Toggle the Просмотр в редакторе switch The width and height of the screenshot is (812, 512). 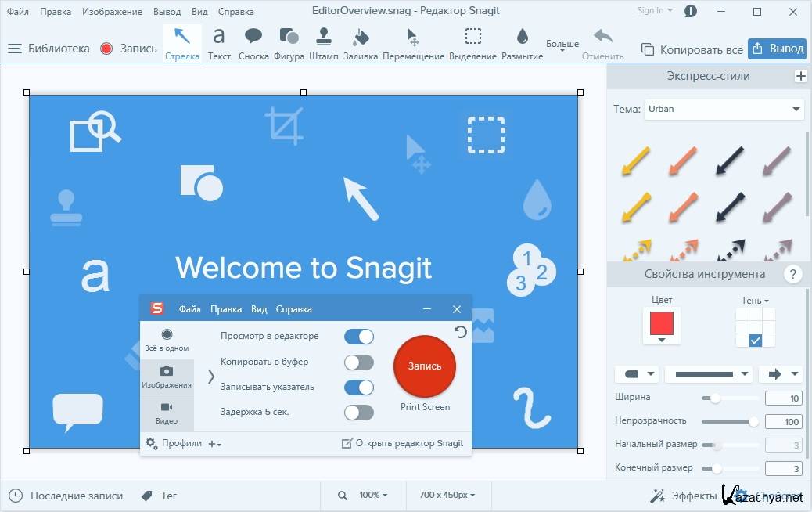pos(359,337)
